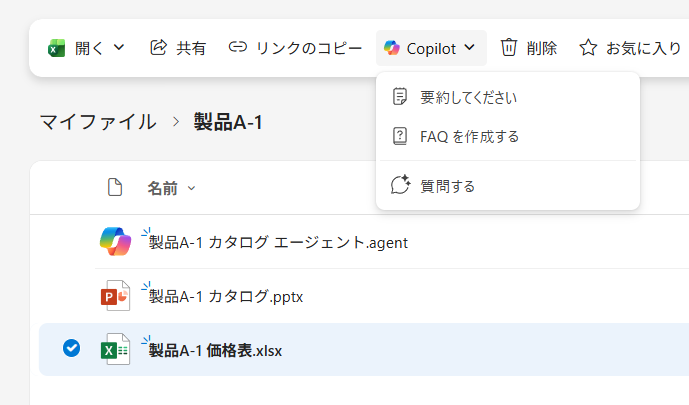This screenshot has height=405, width=689.
Task: Open 製品A-1 カタログ.pptx file
Action: 226,296
